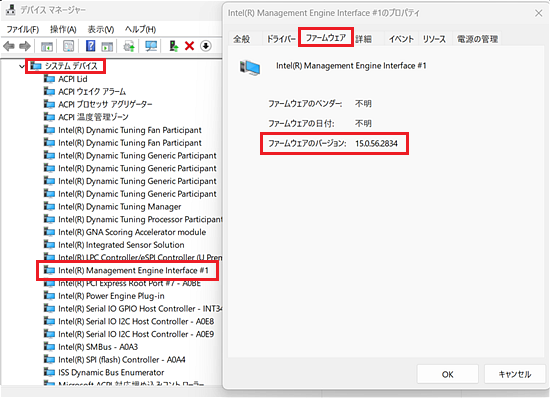This screenshot has height=398, width=550.
Task: Click the down-arrow circle toolbar icon
Action: pos(206,46)
